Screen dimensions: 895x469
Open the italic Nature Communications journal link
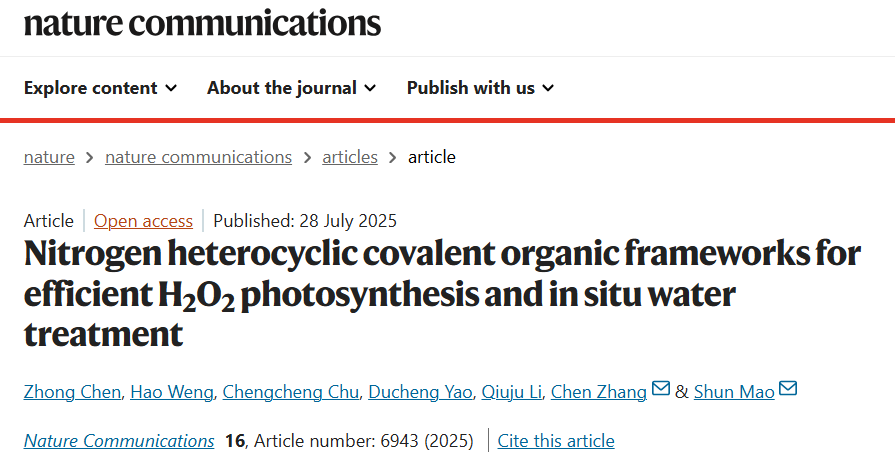[x=119, y=441]
